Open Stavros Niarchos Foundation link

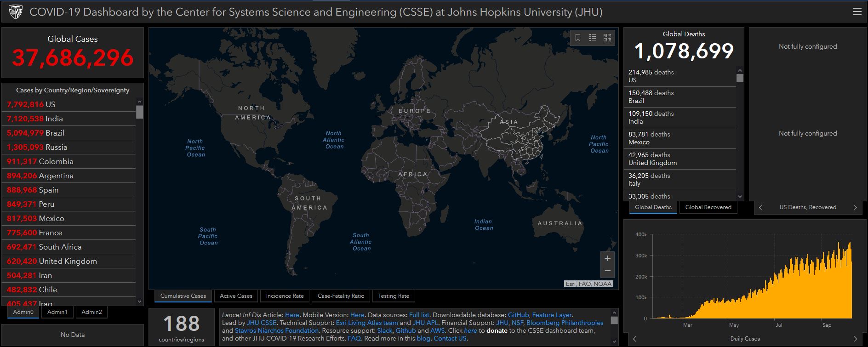277,330
